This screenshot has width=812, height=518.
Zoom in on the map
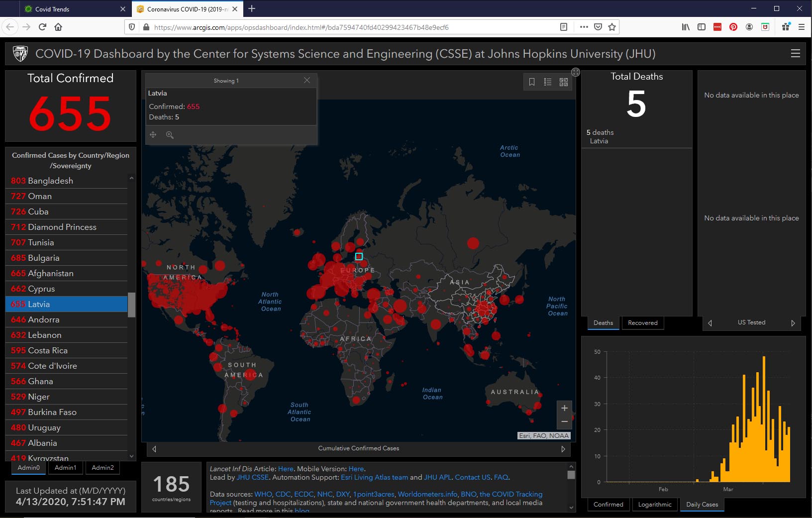pyautogui.click(x=564, y=408)
